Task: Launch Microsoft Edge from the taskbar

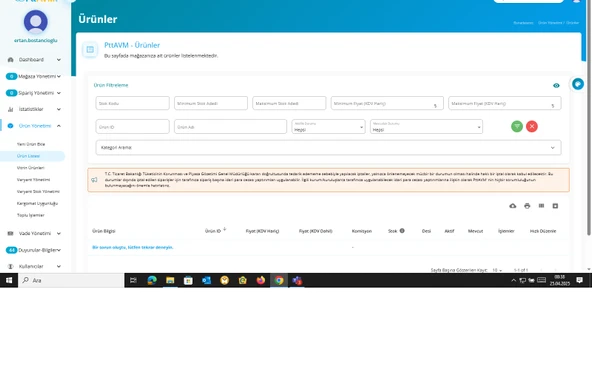Action: (x=152, y=280)
